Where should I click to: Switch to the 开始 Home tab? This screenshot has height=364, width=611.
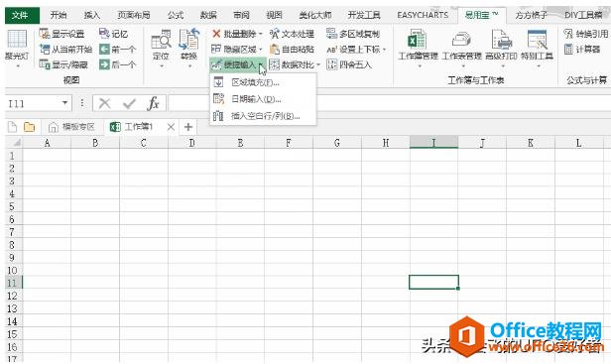tap(59, 15)
